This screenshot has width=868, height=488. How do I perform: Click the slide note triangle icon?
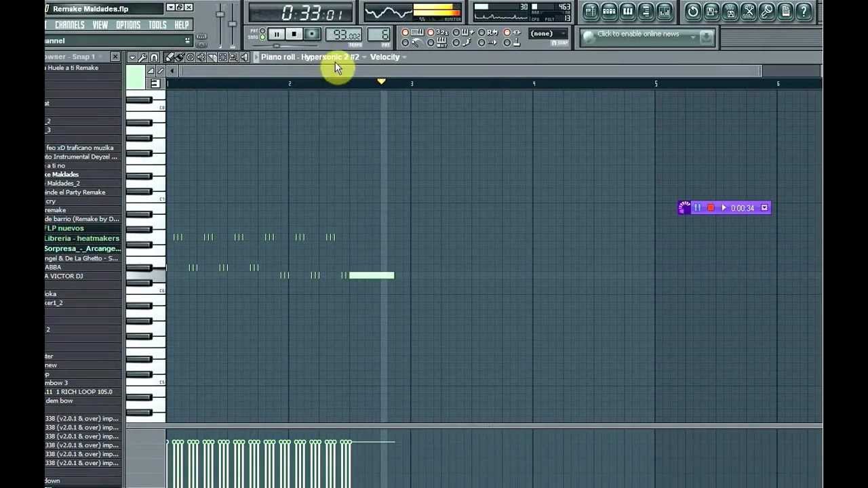(151, 70)
